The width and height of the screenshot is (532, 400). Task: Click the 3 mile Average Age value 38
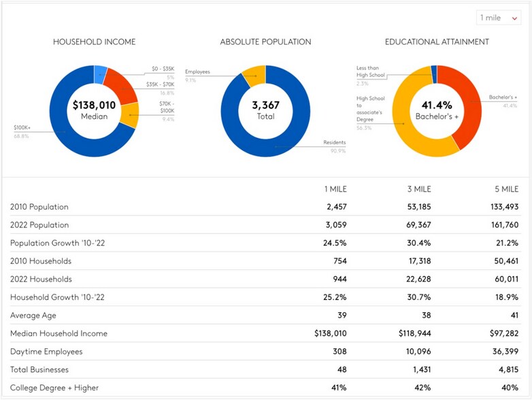(426, 316)
